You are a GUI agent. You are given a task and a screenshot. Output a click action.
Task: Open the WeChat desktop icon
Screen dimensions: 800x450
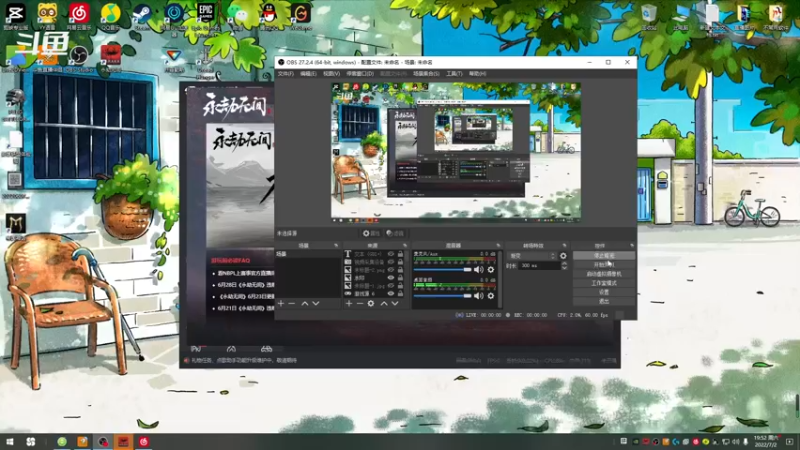tap(237, 15)
